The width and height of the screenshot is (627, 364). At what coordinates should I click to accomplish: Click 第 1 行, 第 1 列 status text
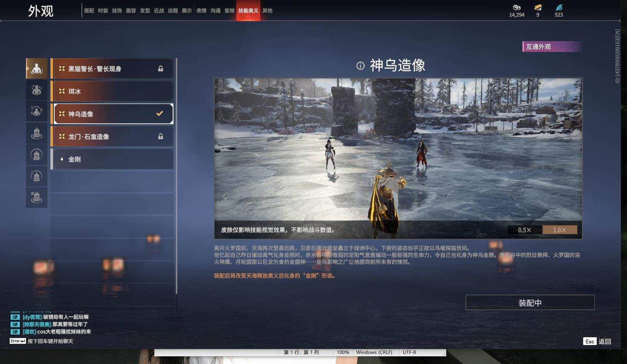coord(301,352)
